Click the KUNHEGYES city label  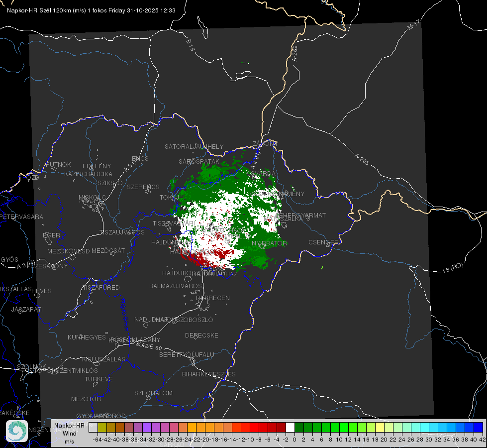coord(87,337)
